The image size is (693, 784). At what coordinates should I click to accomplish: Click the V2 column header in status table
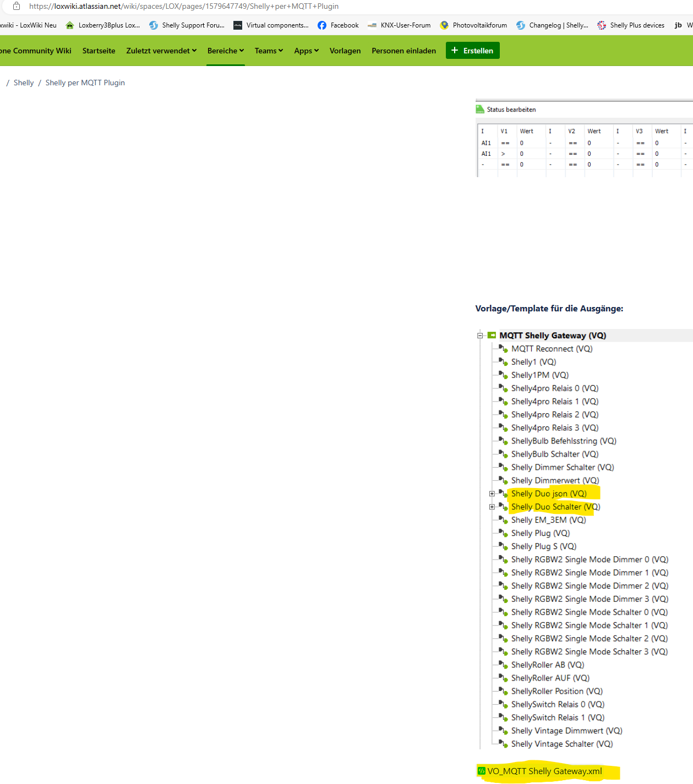click(572, 131)
